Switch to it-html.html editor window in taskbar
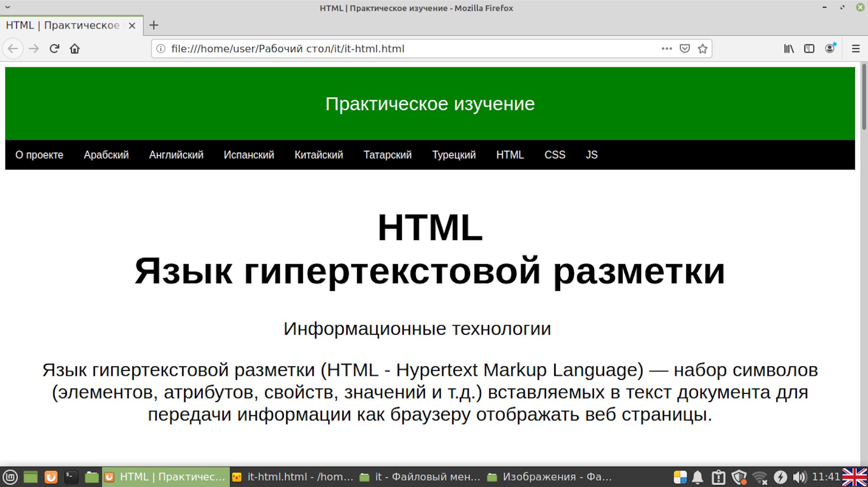Image resolution: width=868 pixels, height=487 pixels. 292,477
